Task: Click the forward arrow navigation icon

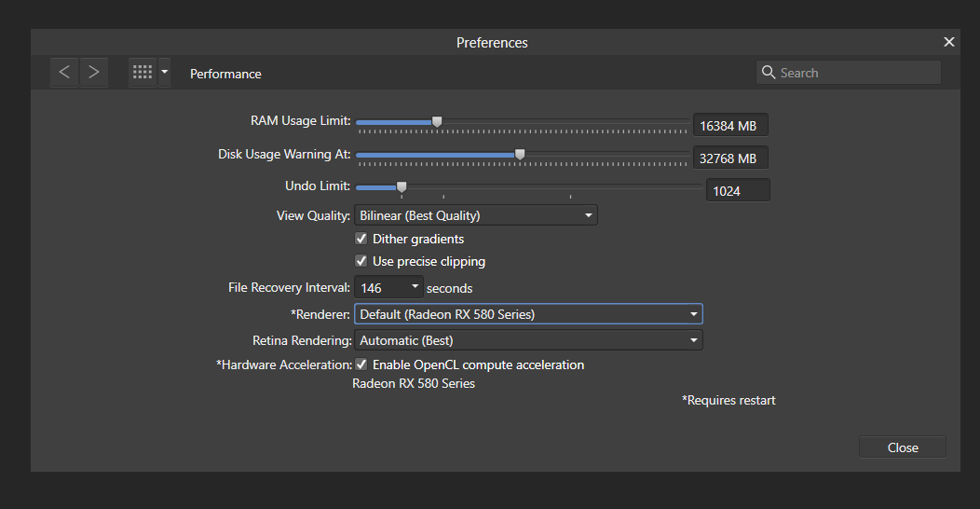Action: pos(94,72)
